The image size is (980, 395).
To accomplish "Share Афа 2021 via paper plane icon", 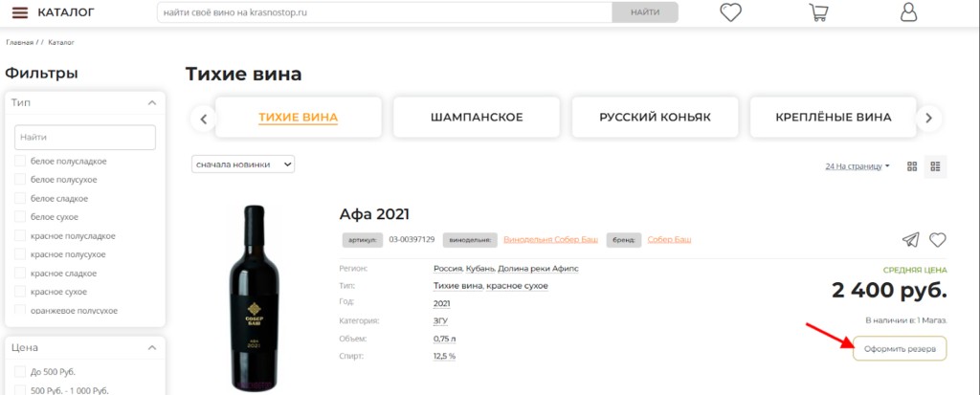I will (x=910, y=239).
